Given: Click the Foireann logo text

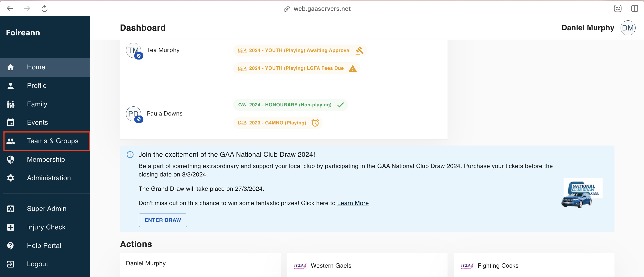Looking at the screenshot, I should pos(23,33).
